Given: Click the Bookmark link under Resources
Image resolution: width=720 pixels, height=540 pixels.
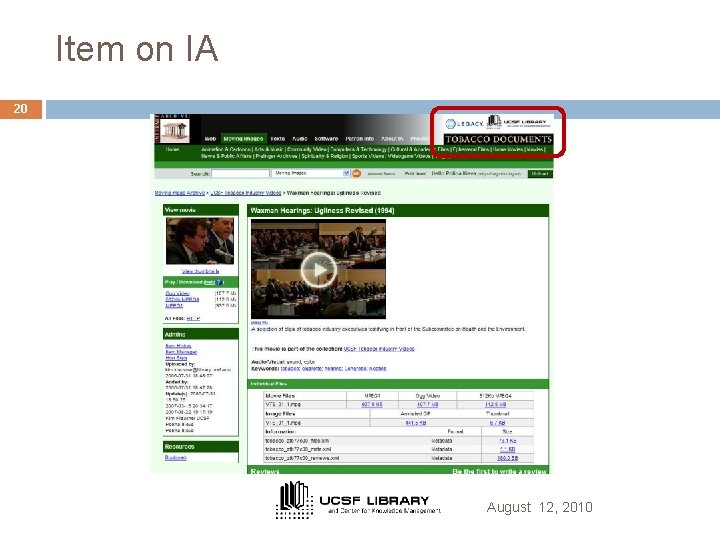Looking at the screenshot, I should 175,458.
